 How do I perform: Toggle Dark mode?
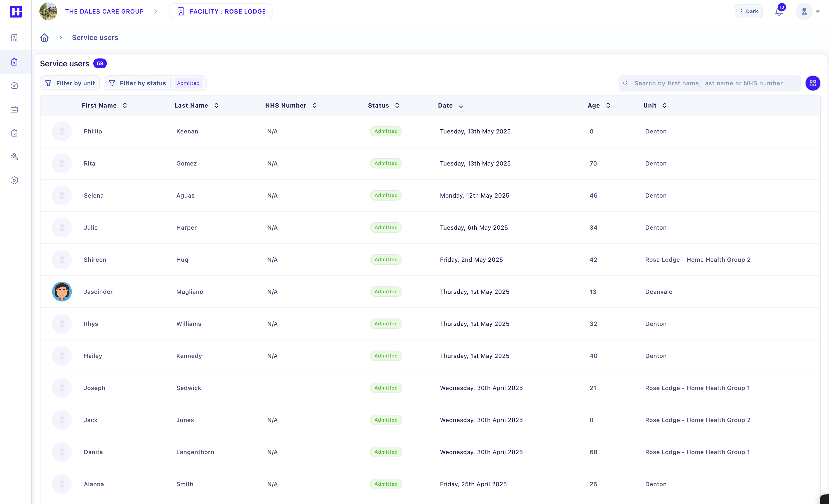coord(748,11)
